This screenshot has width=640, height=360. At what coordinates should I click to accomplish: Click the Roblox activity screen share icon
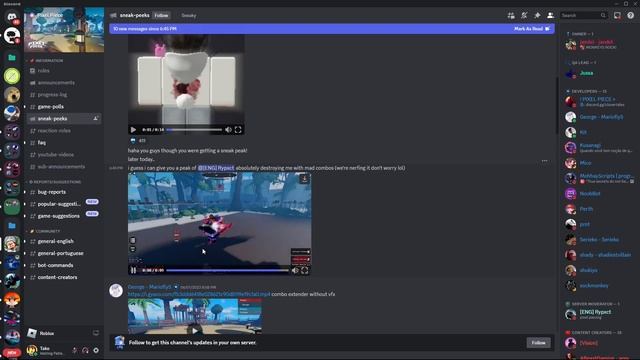point(96,333)
